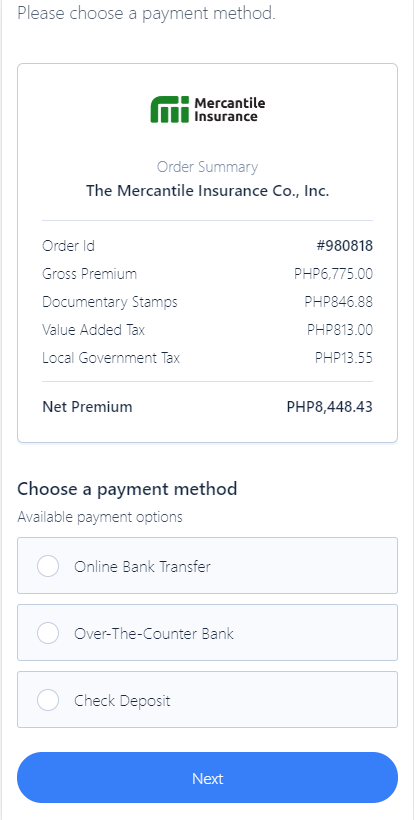Click the Documentary Stamps amount PHP846.88

(x=339, y=302)
